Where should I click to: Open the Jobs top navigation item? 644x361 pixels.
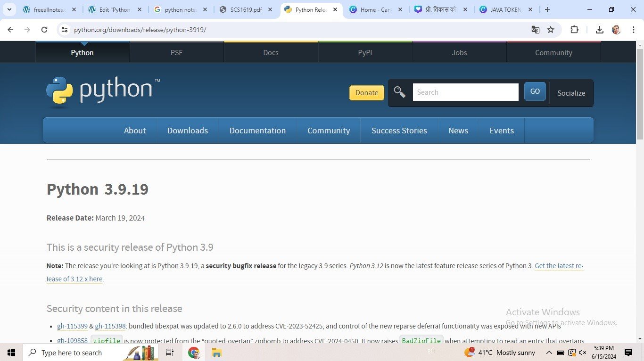[460, 52]
